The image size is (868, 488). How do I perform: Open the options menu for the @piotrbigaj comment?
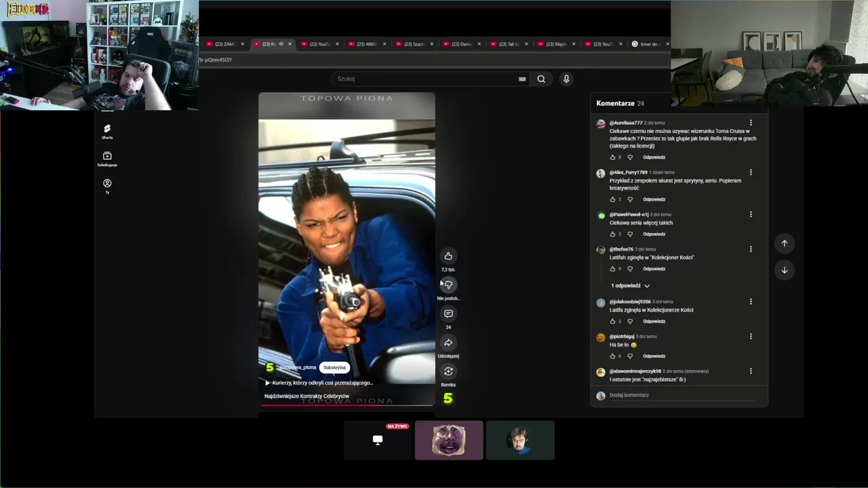pos(751,336)
